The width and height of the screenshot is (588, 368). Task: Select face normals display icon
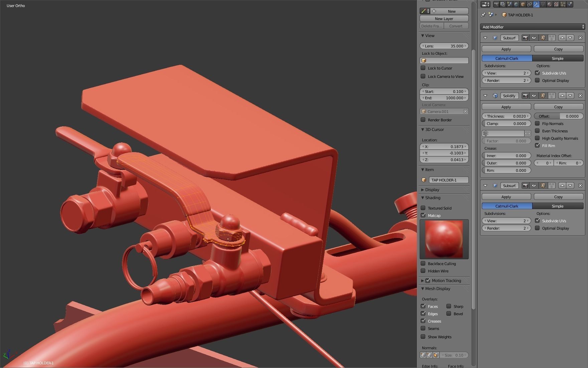436,355
